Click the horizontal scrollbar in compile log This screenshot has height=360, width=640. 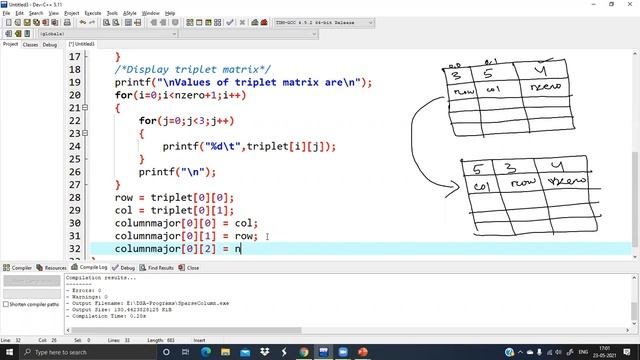tap(186, 330)
